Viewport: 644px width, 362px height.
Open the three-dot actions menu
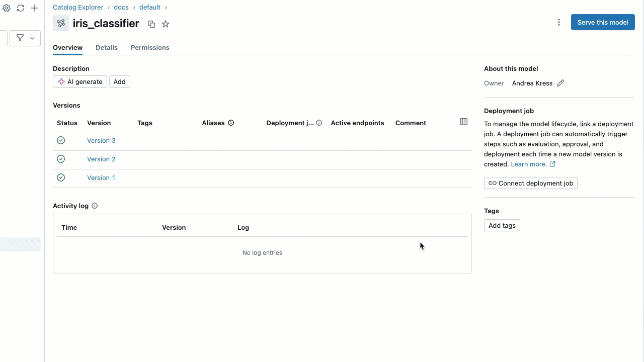tap(559, 22)
